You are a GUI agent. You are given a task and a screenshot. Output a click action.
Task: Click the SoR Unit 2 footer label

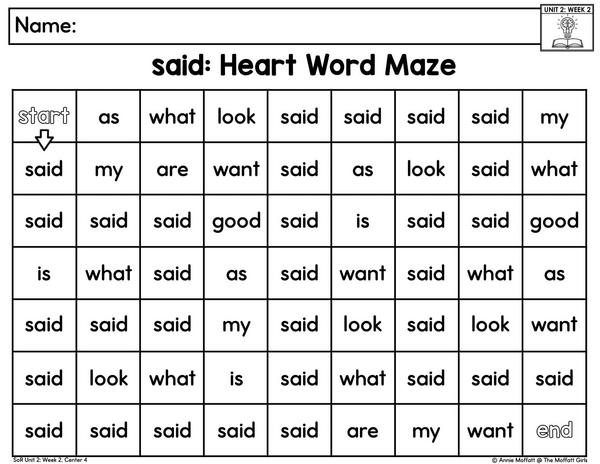50,460
